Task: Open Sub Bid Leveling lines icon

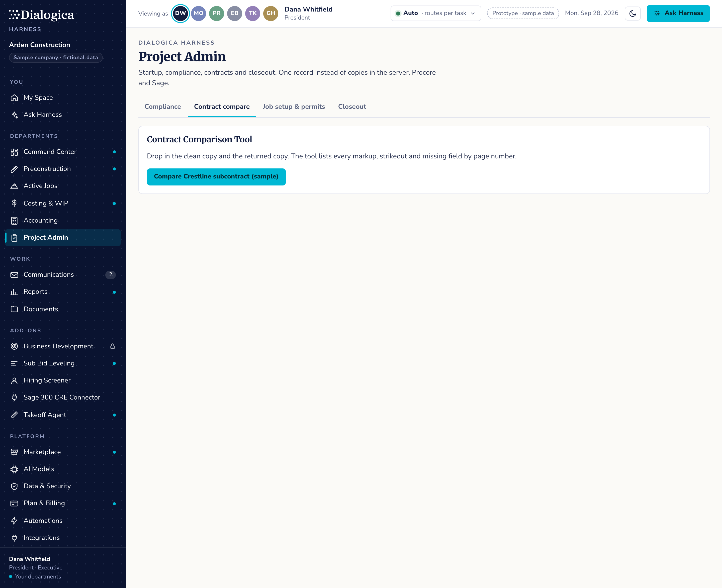Action: tap(14, 363)
